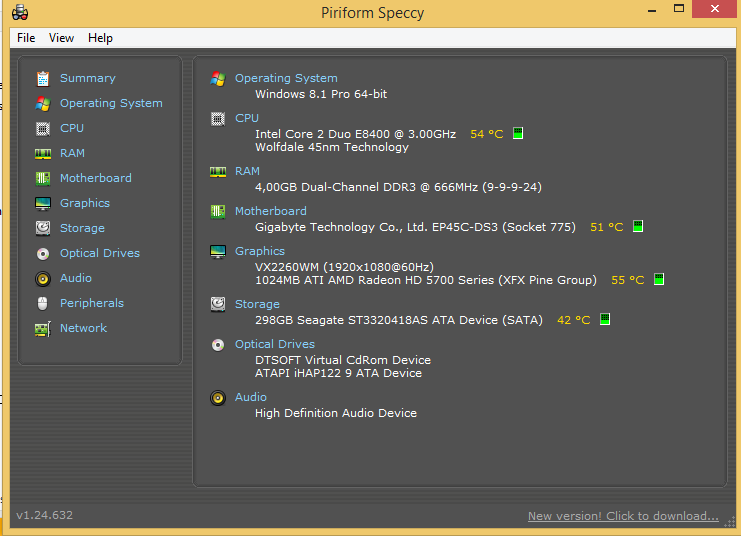Viewport: 741px width, 536px height.
Task: Open the View menu
Action: tap(61, 38)
